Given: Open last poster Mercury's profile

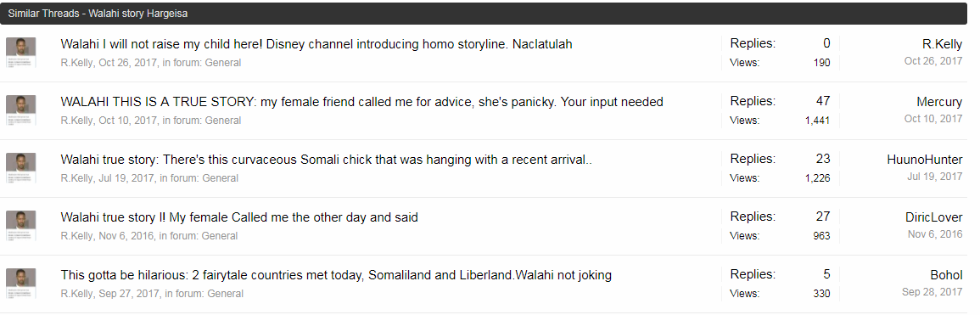Looking at the screenshot, I should coord(939,102).
